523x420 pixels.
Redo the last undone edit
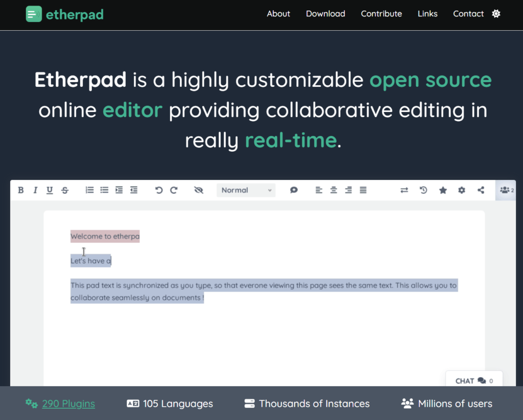click(174, 190)
